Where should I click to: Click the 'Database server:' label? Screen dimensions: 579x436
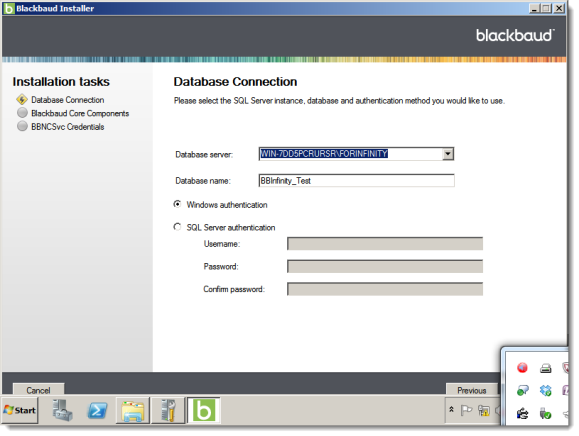(204, 155)
